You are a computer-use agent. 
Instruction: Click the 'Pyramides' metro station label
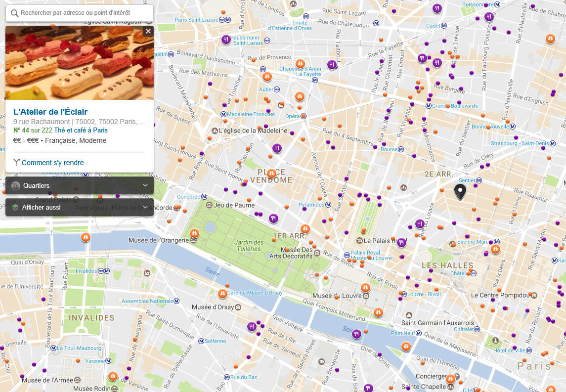pos(311,205)
